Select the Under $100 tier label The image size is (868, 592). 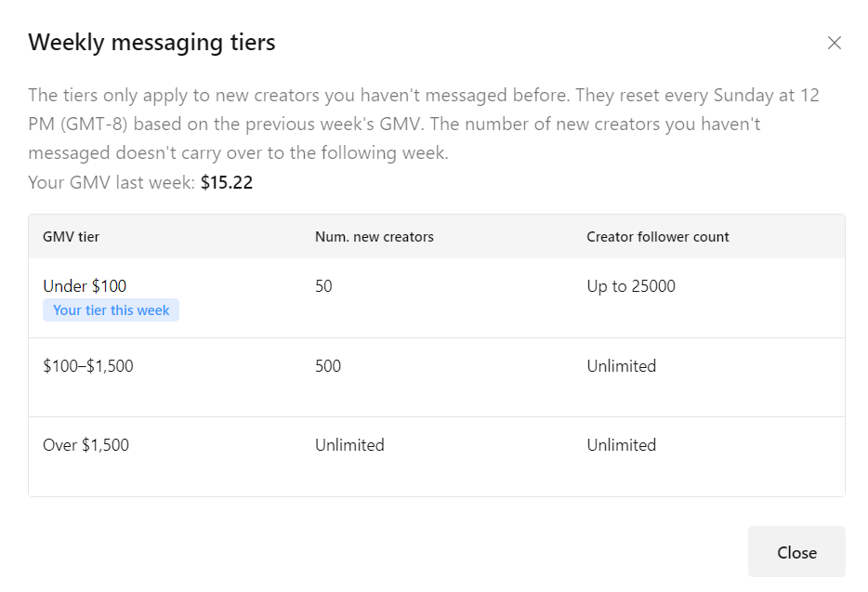click(85, 286)
